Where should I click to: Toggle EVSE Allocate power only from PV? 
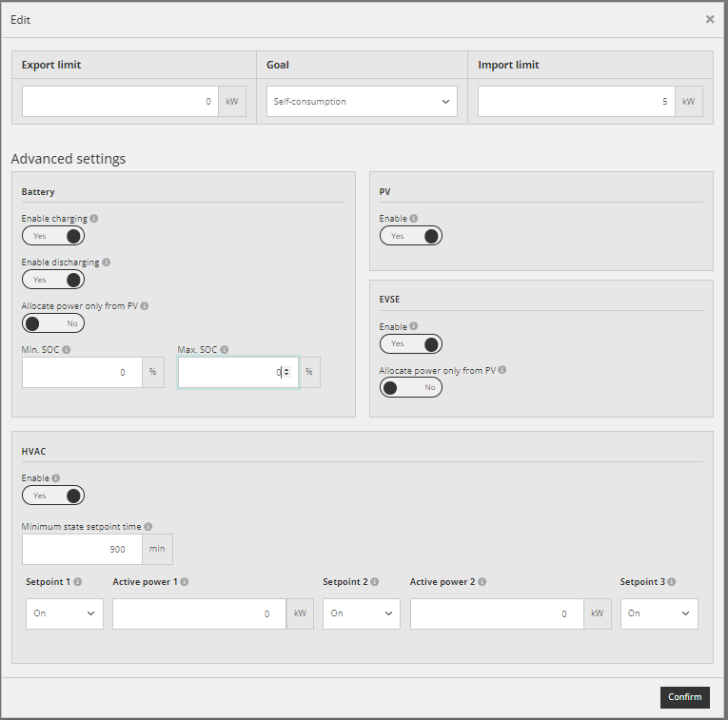(411, 387)
